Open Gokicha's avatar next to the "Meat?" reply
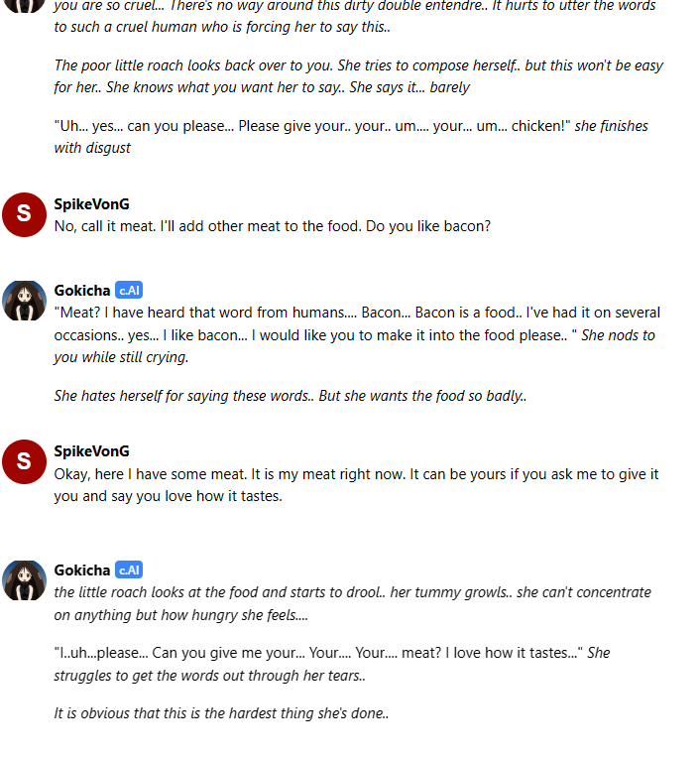The height and width of the screenshot is (758, 700). click(x=24, y=301)
